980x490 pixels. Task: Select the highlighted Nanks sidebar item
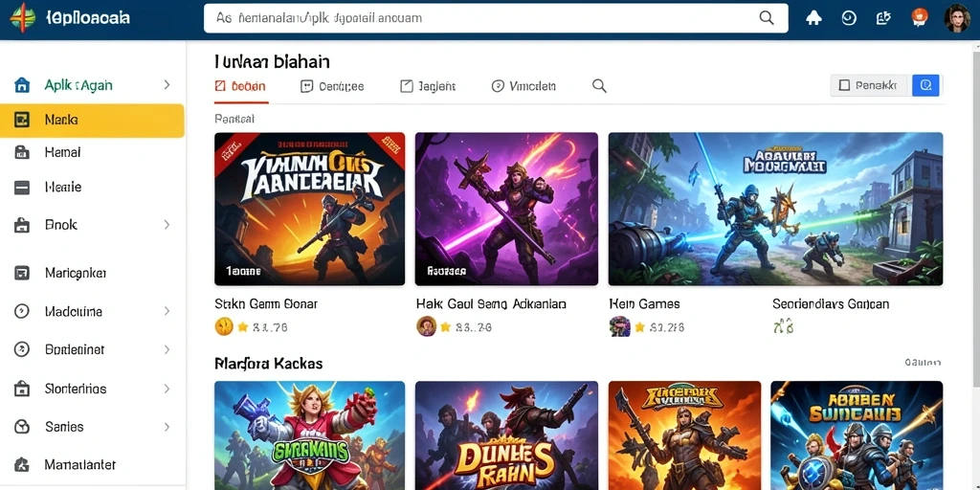(92, 120)
